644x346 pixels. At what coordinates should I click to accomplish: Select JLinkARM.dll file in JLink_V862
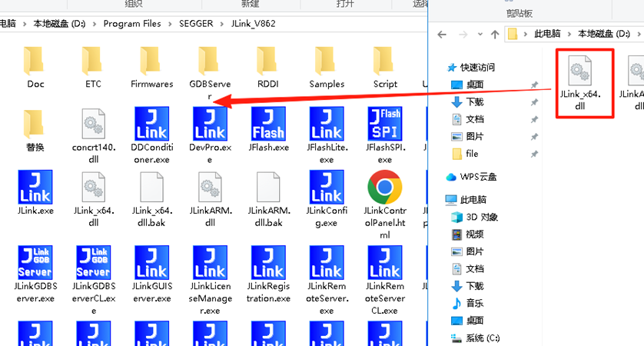pyautogui.click(x=210, y=187)
